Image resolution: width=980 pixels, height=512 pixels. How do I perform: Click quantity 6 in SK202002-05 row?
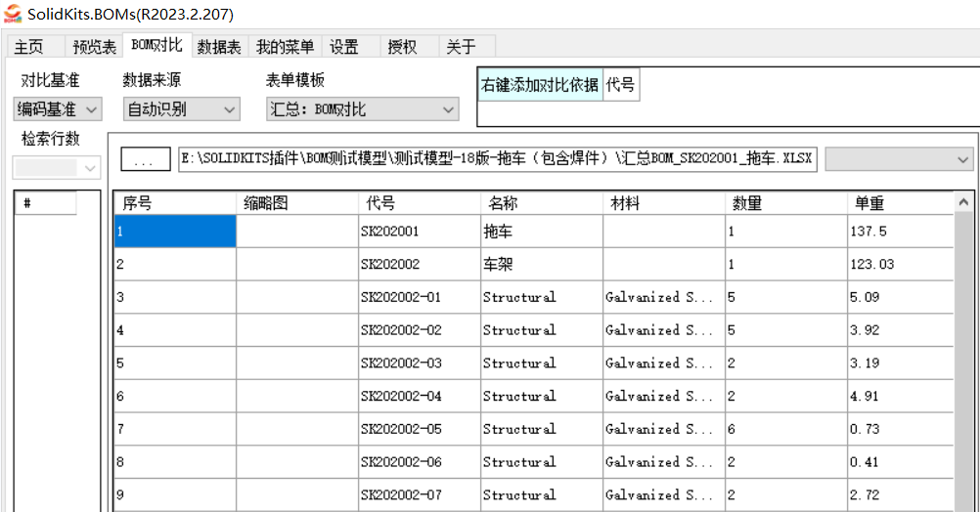click(x=786, y=429)
